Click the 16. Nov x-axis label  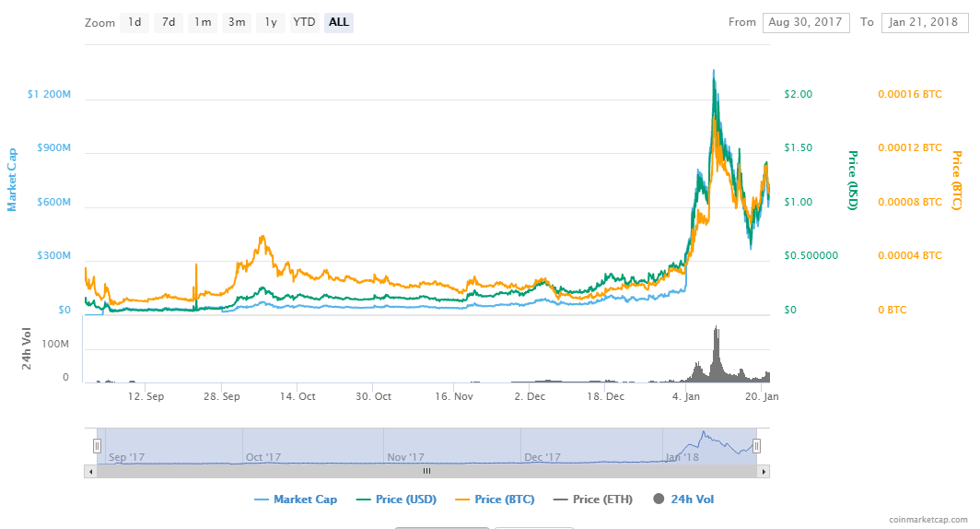pyautogui.click(x=454, y=396)
